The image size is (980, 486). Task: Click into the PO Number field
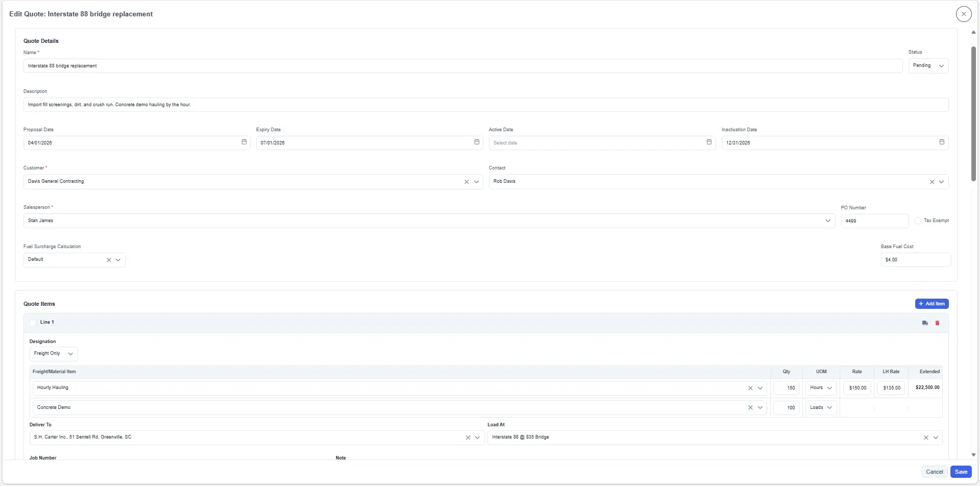[x=874, y=221]
